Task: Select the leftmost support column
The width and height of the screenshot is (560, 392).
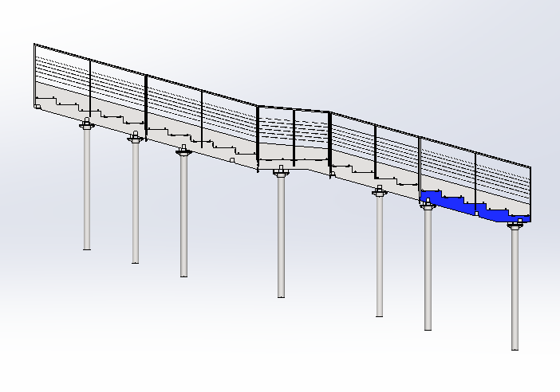Action: coord(87,184)
